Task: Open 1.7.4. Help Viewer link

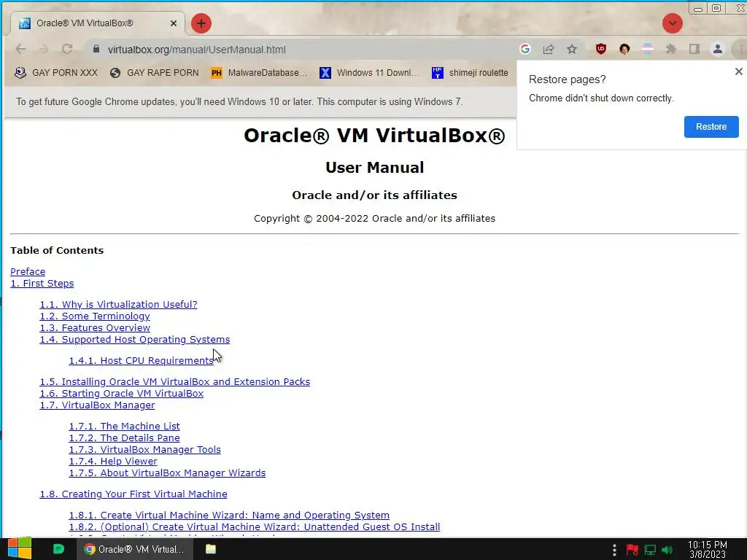Action: (x=113, y=461)
